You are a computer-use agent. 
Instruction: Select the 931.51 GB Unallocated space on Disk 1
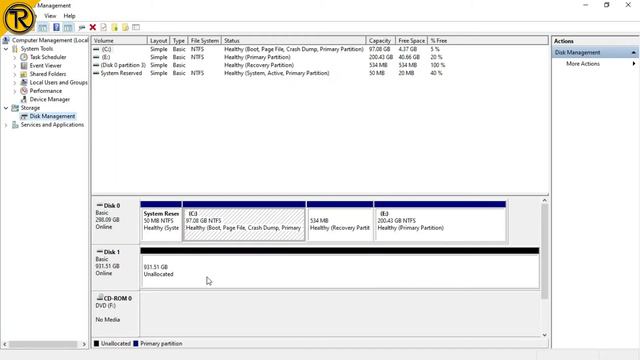pos(340,271)
